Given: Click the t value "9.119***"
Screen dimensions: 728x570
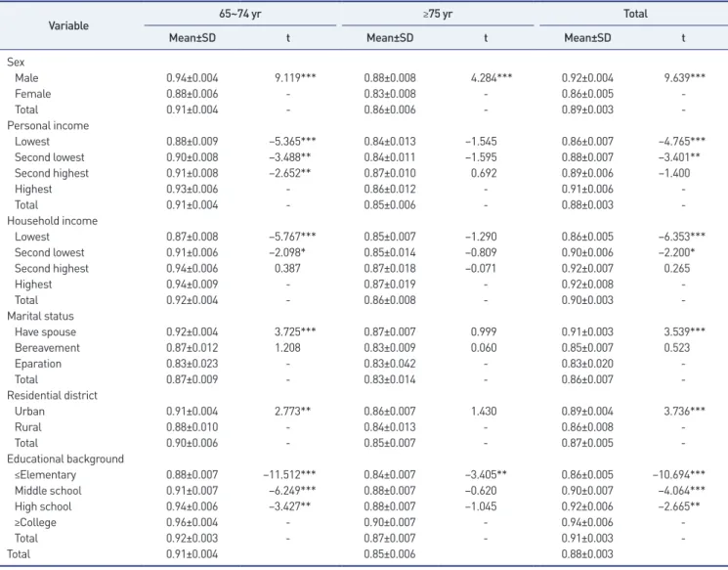Looking at the screenshot, I should click(x=295, y=77).
